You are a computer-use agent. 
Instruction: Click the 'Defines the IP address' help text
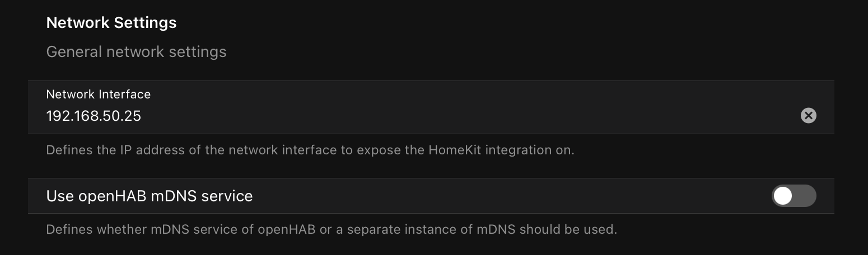310,150
